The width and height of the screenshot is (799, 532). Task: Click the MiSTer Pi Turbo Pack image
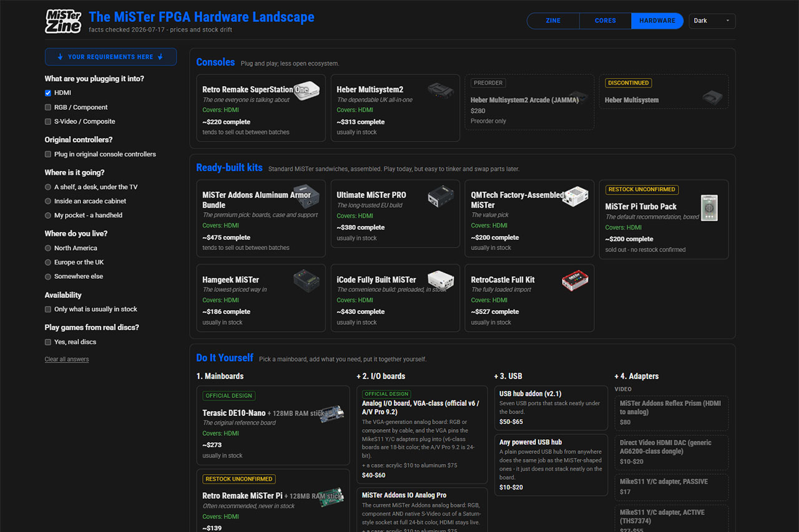coord(709,208)
